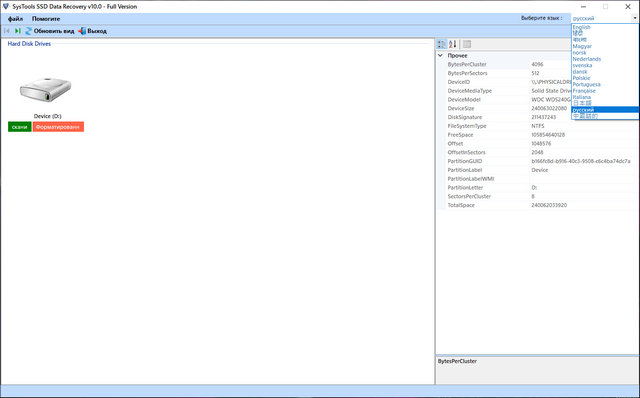
Task: Click the NTFS file system value
Action: [x=538, y=126]
